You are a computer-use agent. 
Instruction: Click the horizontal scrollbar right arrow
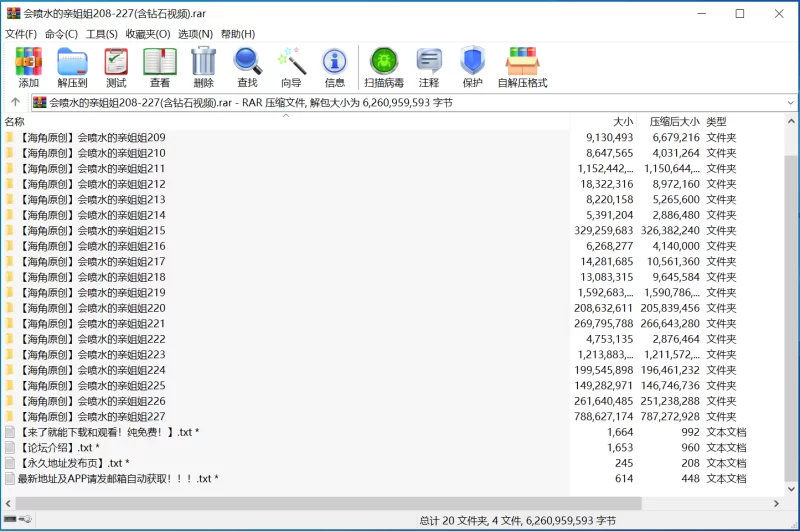pyautogui.click(x=777, y=503)
